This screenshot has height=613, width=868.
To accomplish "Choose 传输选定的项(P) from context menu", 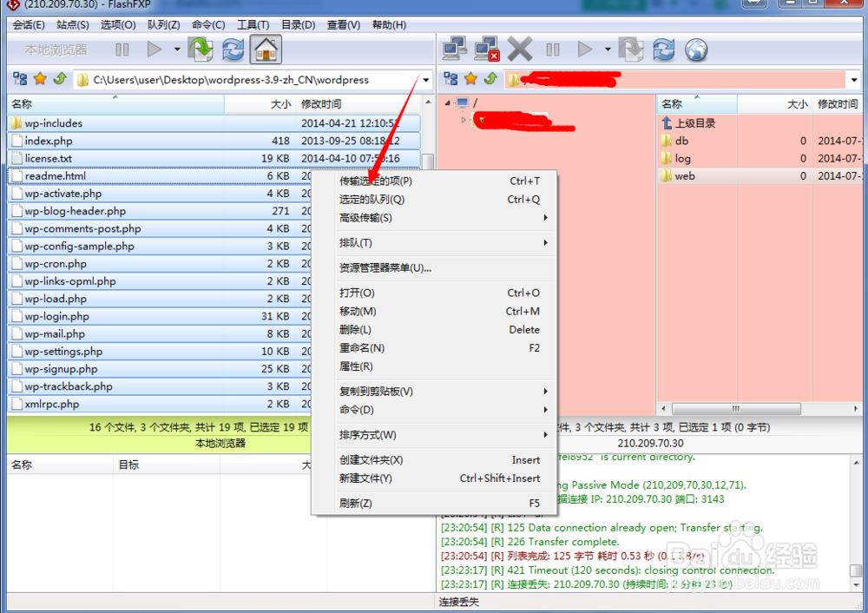I will click(x=435, y=181).
